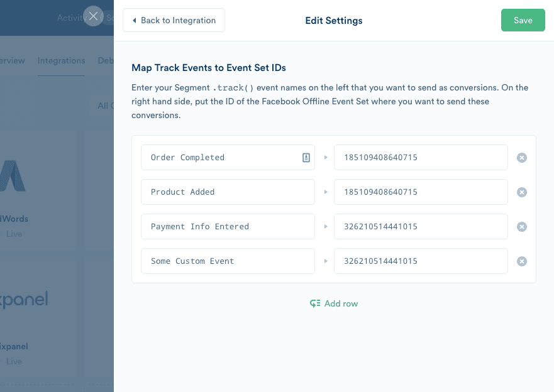Click the first 185109408640715 event set field
The width and height of the screenshot is (554, 392).
point(420,157)
